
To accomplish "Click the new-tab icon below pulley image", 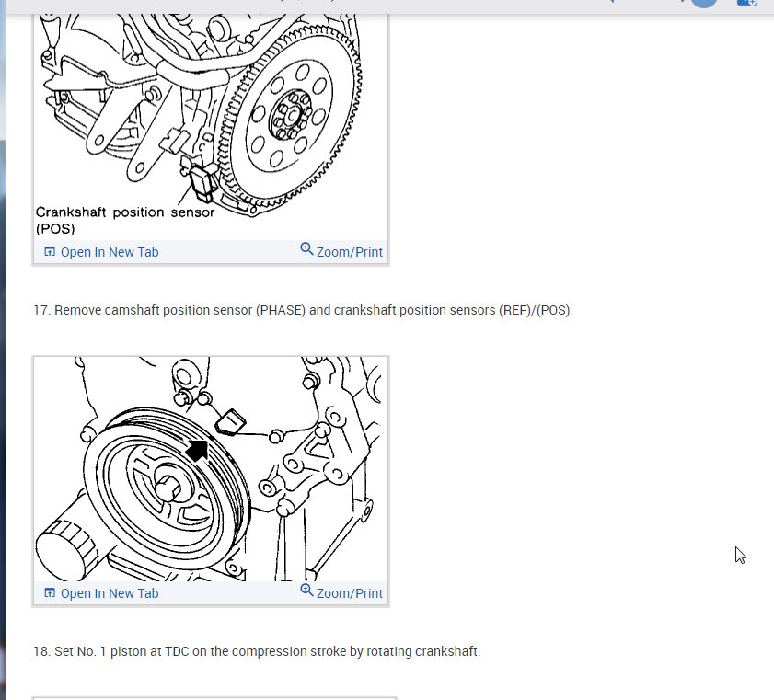I will coord(50,593).
